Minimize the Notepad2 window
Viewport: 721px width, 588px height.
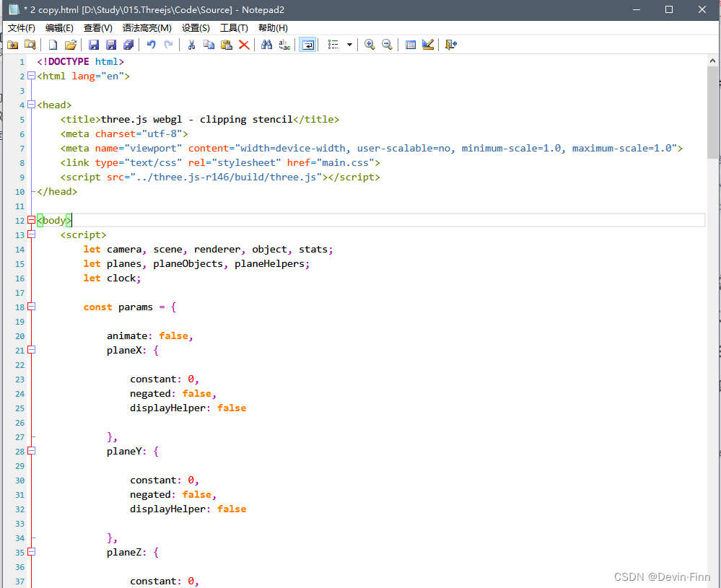pyautogui.click(x=637, y=9)
